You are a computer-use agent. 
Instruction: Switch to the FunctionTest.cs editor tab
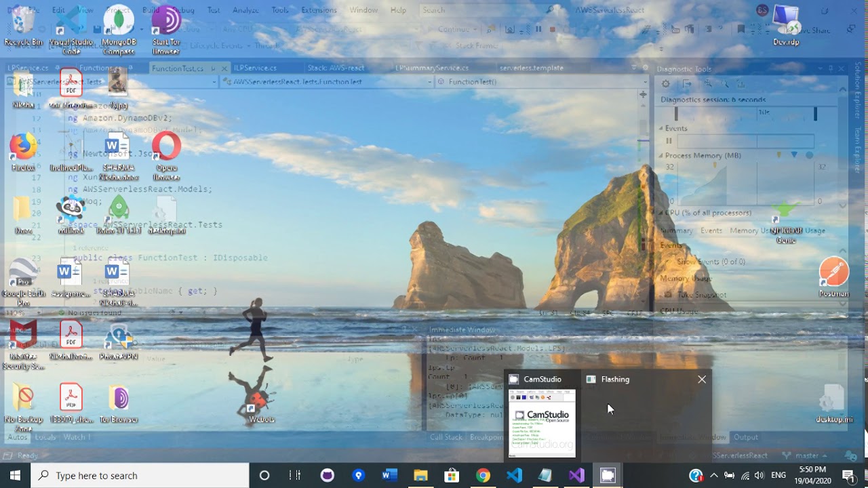click(x=178, y=68)
